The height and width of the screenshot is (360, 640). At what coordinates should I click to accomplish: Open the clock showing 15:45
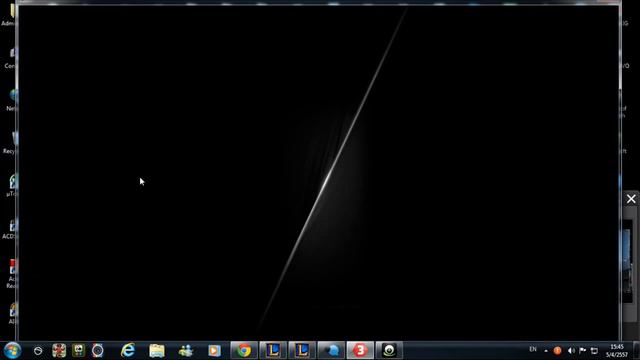click(616, 351)
